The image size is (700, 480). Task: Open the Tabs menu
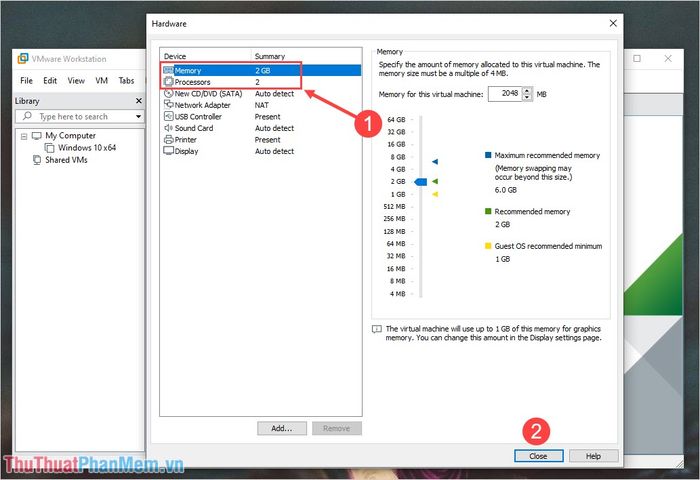126,80
